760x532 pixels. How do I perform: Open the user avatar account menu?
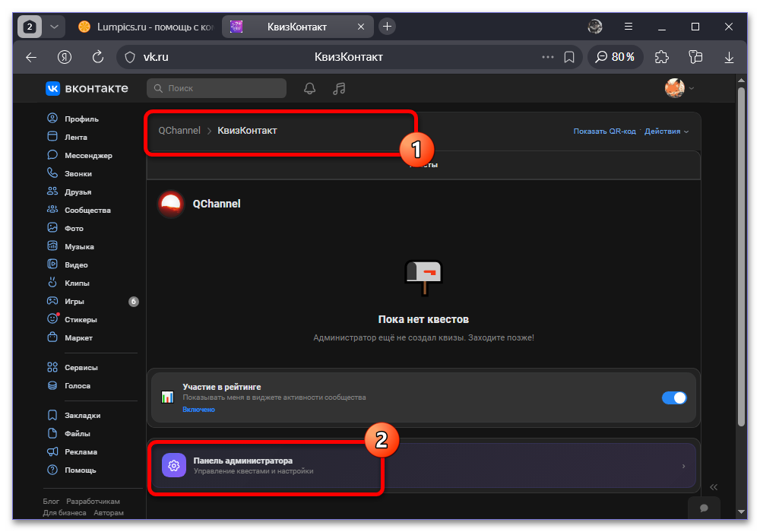click(x=679, y=88)
